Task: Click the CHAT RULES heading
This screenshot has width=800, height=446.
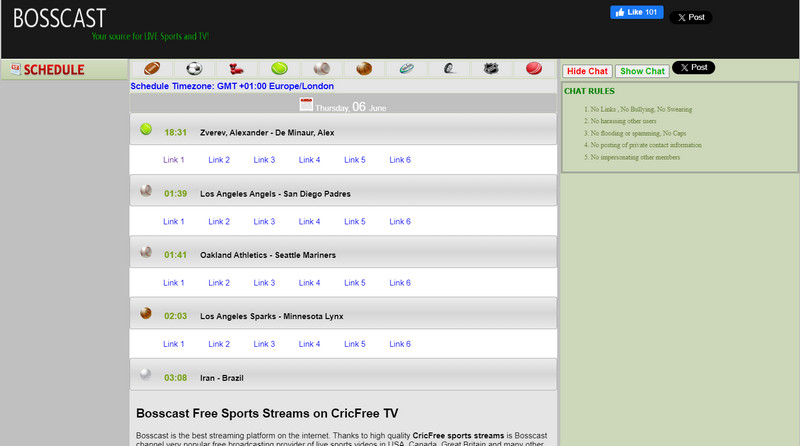Action: point(589,91)
